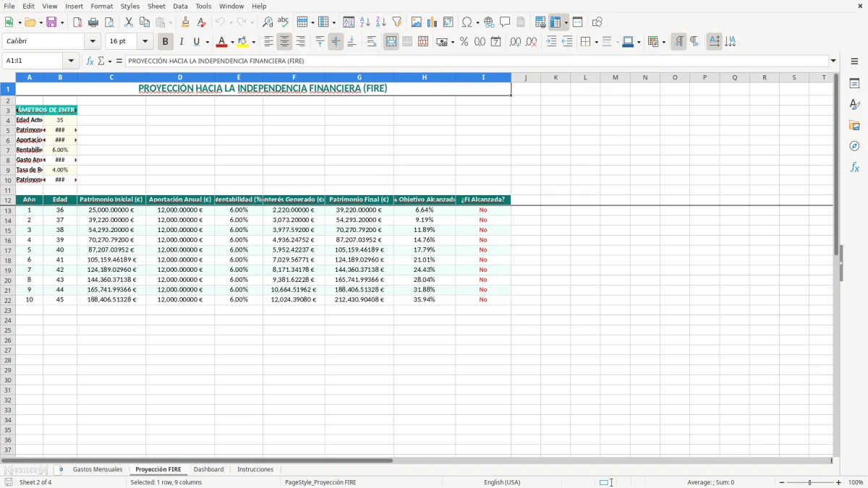Screen dimensions: 868x488
Task: Switch to the Instrucciones sheet tab
Action: pyautogui.click(x=255, y=470)
